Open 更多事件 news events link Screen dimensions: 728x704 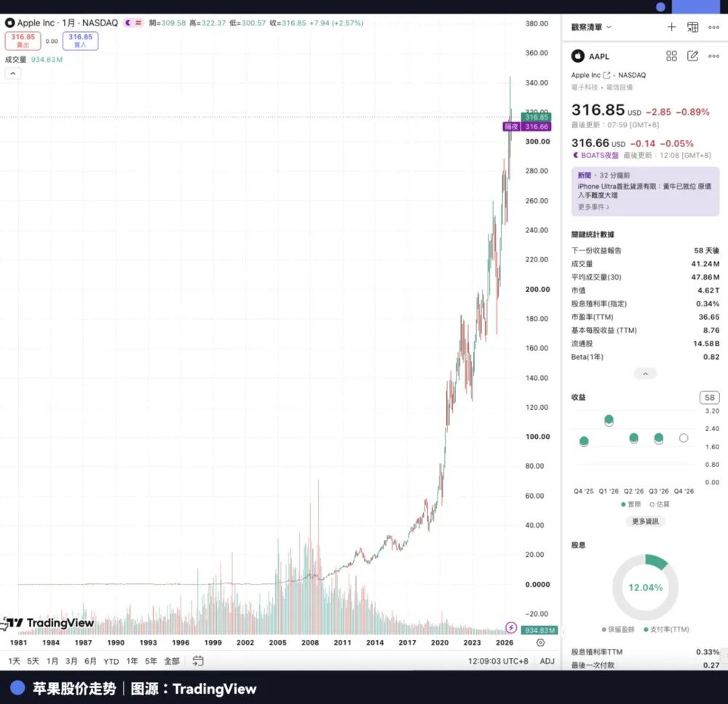(x=593, y=207)
